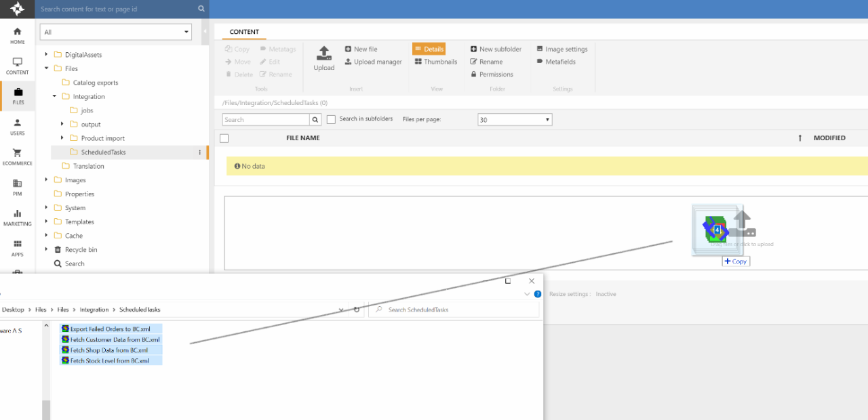Viewport: 868px width, 420px height.
Task: Select the Translation folder in tree
Action: pos(88,166)
